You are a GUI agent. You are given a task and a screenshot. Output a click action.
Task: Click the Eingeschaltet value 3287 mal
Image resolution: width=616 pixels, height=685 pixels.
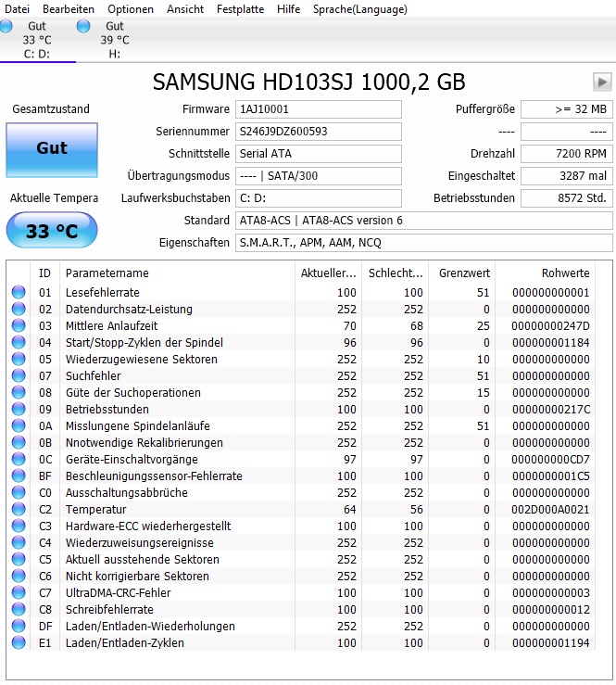pos(567,176)
